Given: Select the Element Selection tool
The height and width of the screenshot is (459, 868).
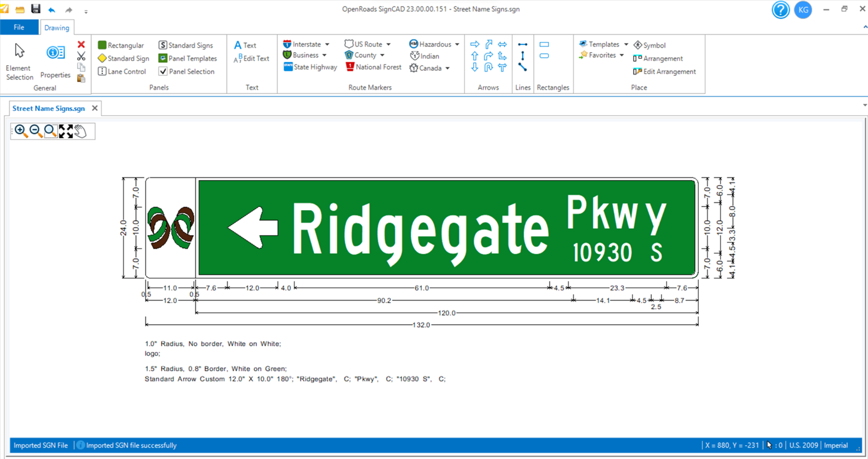Looking at the screenshot, I should tap(19, 61).
